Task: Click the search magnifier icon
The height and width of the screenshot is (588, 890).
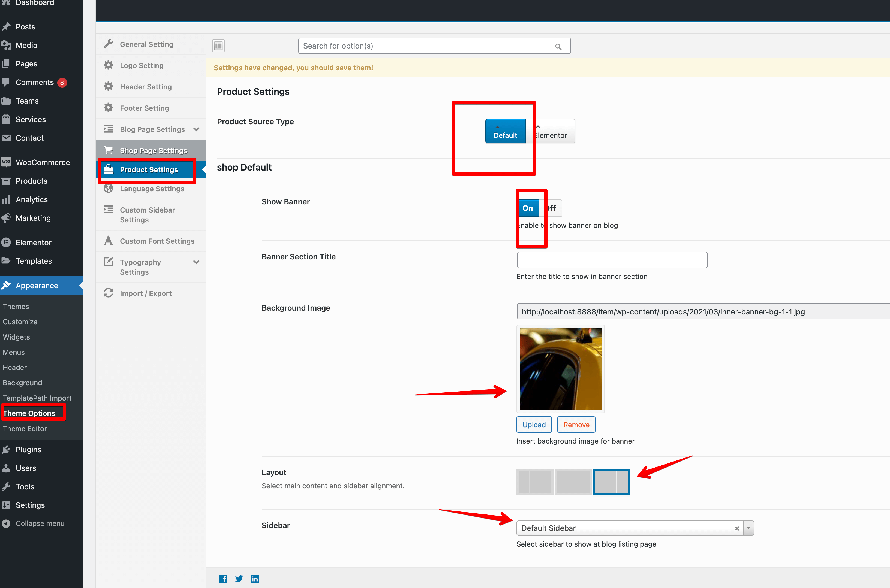Action: [x=558, y=47]
